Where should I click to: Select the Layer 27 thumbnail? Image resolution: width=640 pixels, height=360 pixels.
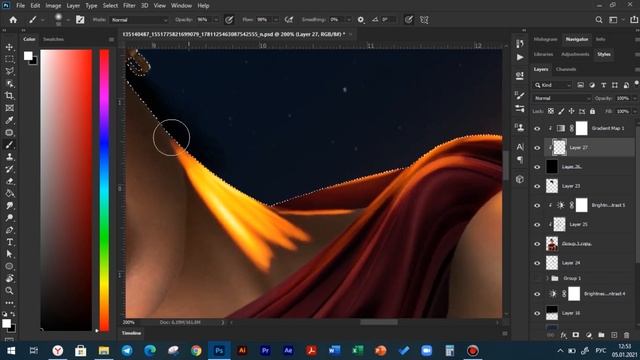point(559,148)
